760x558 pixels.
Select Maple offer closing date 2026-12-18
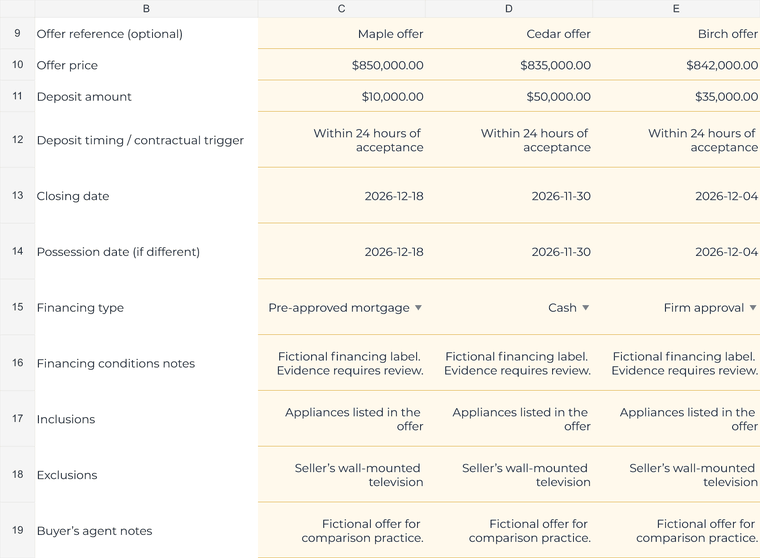(x=342, y=196)
